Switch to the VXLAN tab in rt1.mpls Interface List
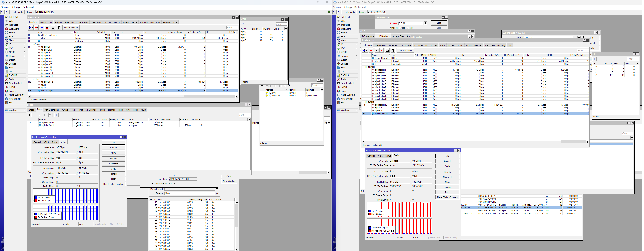 pyautogui.click(x=117, y=23)
